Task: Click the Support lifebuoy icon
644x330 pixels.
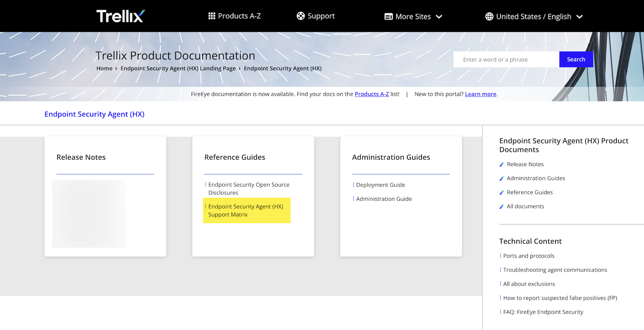Action: (301, 16)
